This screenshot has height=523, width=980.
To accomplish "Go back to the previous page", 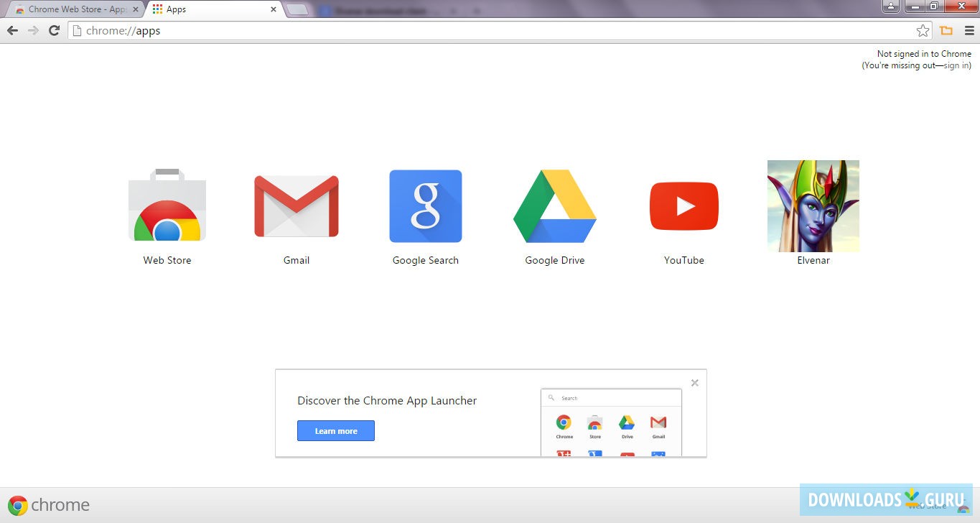I will (x=12, y=30).
